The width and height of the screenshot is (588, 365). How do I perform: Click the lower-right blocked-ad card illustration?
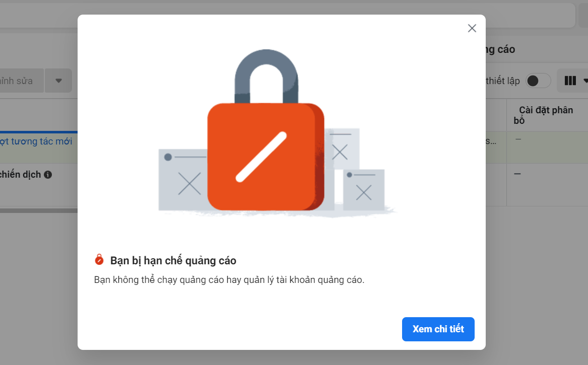point(364,190)
